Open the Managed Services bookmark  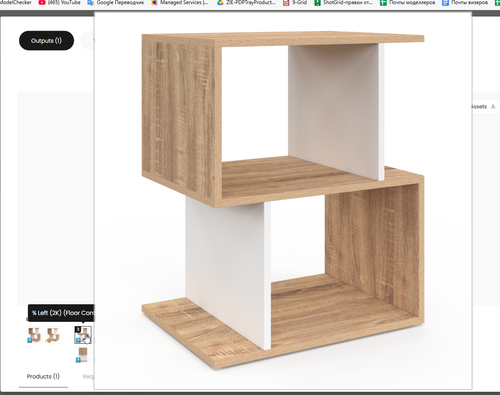pos(179,3)
